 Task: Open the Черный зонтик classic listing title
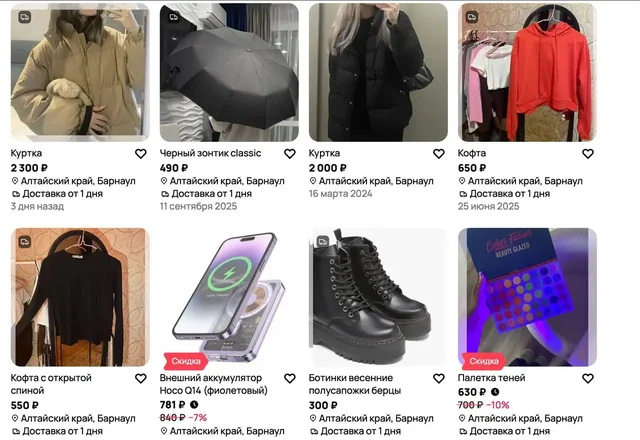pyautogui.click(x=210, y=153)
